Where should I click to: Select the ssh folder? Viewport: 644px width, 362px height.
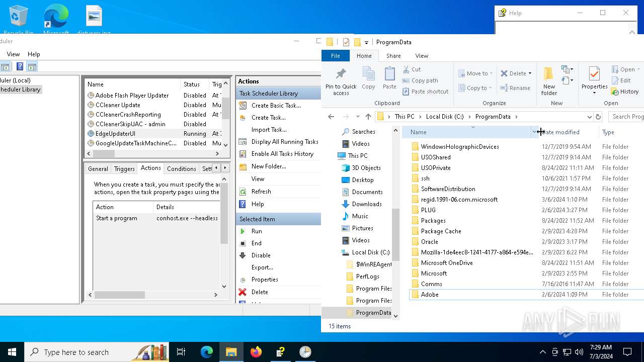pos(425,178)
